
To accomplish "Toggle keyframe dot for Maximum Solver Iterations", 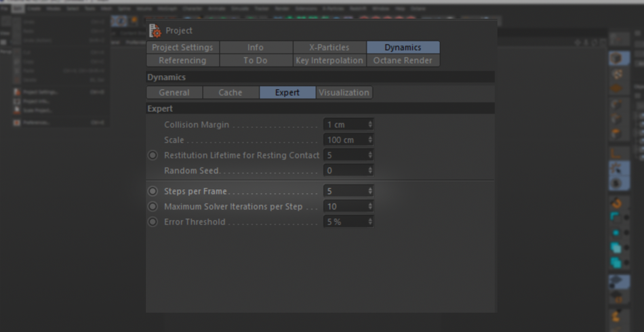I will pos(153,207).
